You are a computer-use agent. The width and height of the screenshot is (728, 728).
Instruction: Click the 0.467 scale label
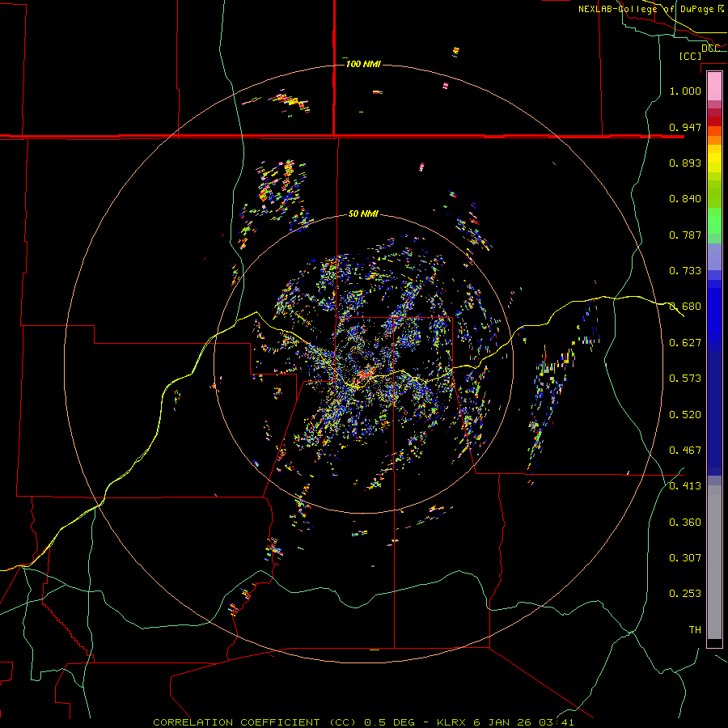click(x=685, y=451)
